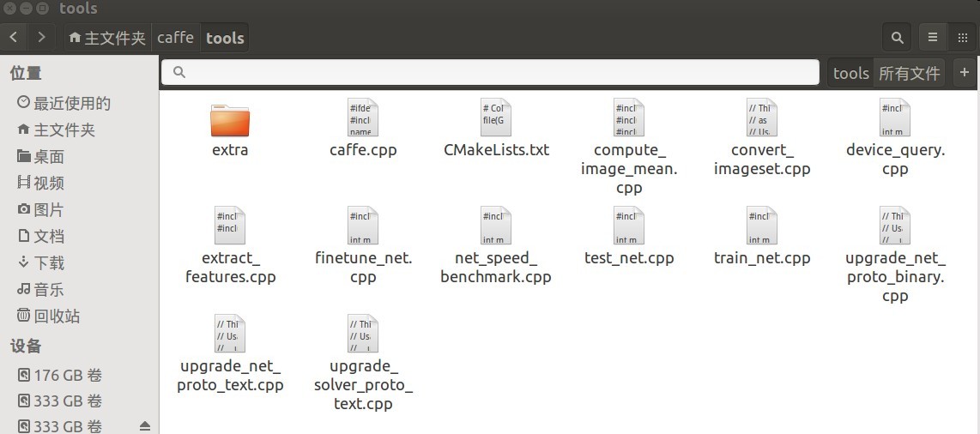Go back with the left arrow button
The height and width of the screenshot is (434, 980).
coord(14,38)
